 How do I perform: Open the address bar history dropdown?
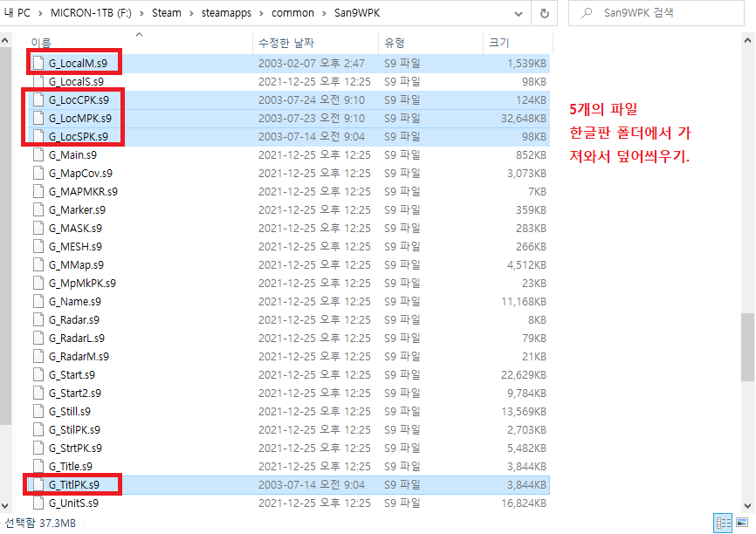519,13
